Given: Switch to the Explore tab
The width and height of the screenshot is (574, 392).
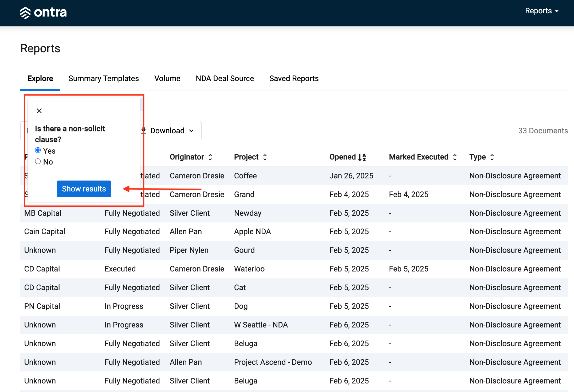Looking at the screenshot, I should click(40, 78).
